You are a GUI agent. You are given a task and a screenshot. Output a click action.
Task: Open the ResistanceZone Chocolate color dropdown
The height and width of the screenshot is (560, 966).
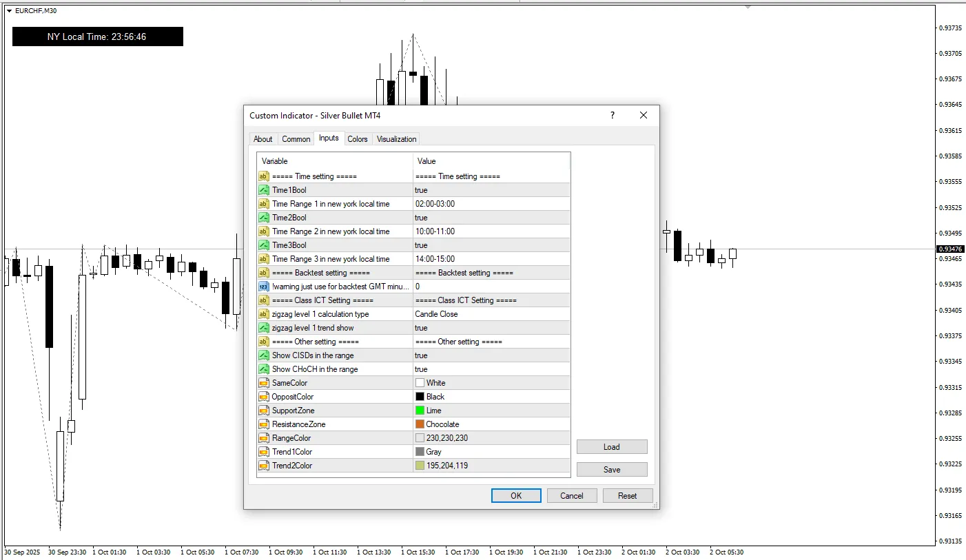tap(491, 424)
